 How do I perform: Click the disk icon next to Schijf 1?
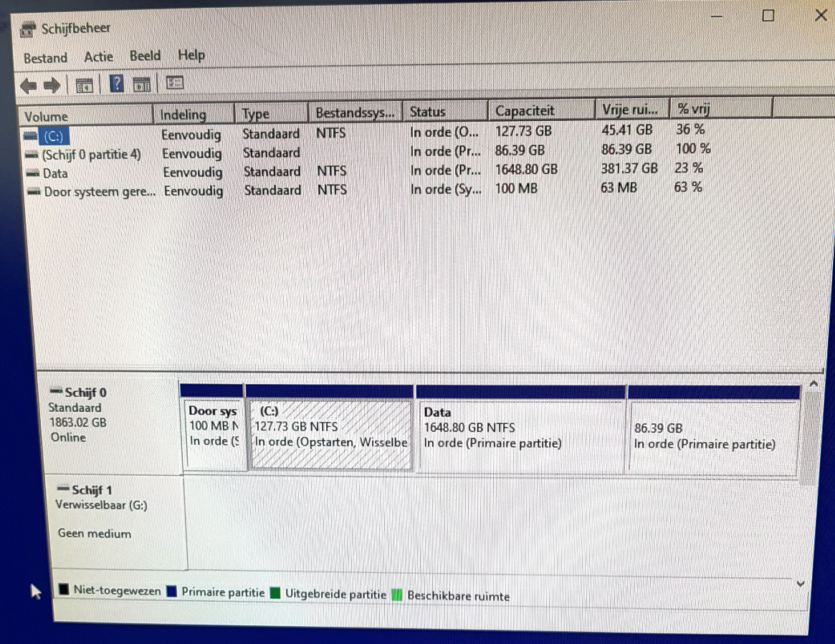point(63,489)
